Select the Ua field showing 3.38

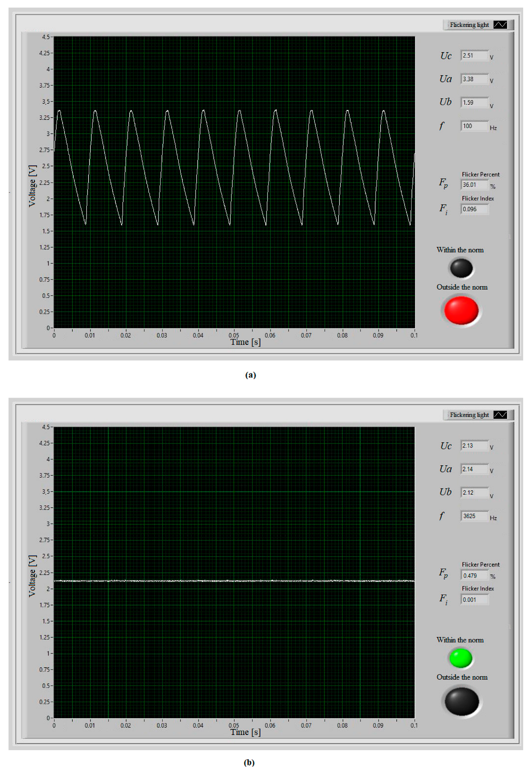click(474, 79)
